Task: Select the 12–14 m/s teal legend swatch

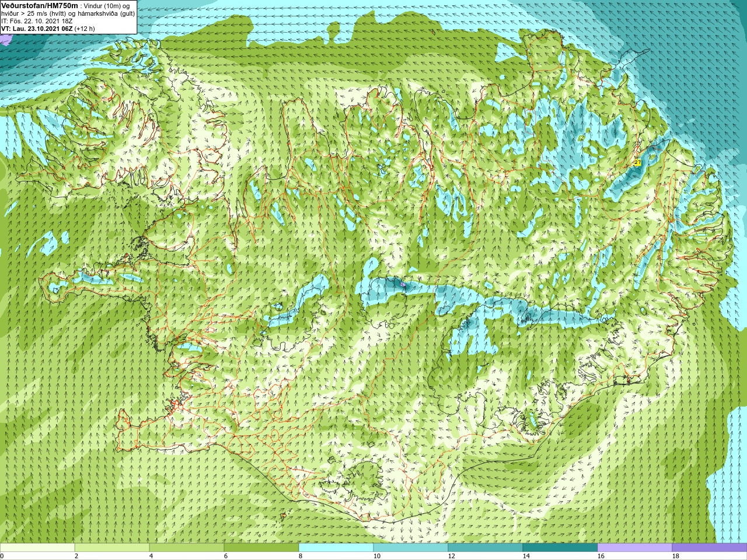Action: (x=486, y=548)
